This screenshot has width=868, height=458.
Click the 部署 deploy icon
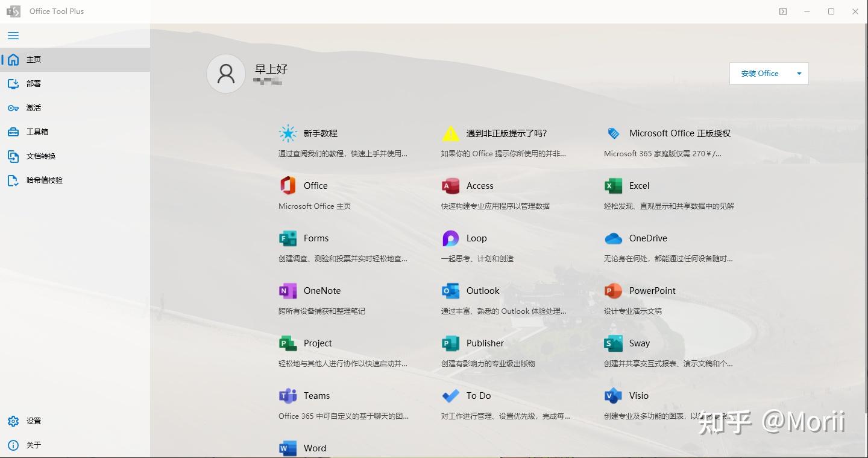13,84
